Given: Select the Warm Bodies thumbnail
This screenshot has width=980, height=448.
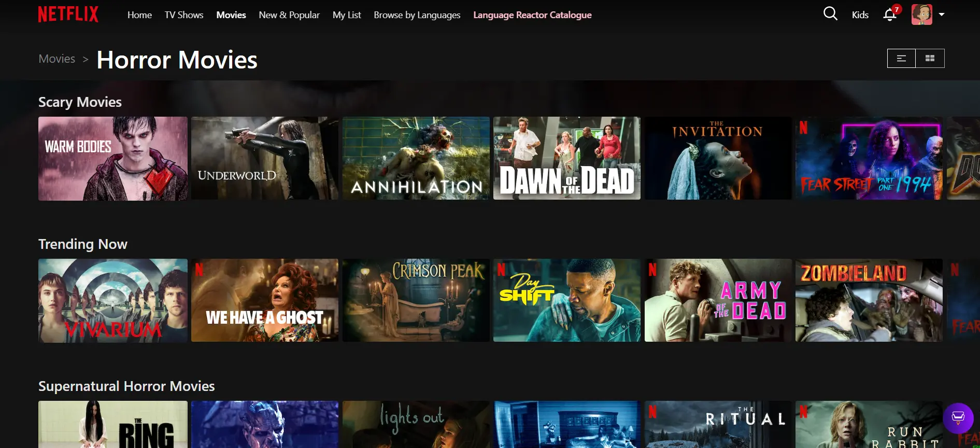Looking at the screenshot, I should tap(113, 159).
